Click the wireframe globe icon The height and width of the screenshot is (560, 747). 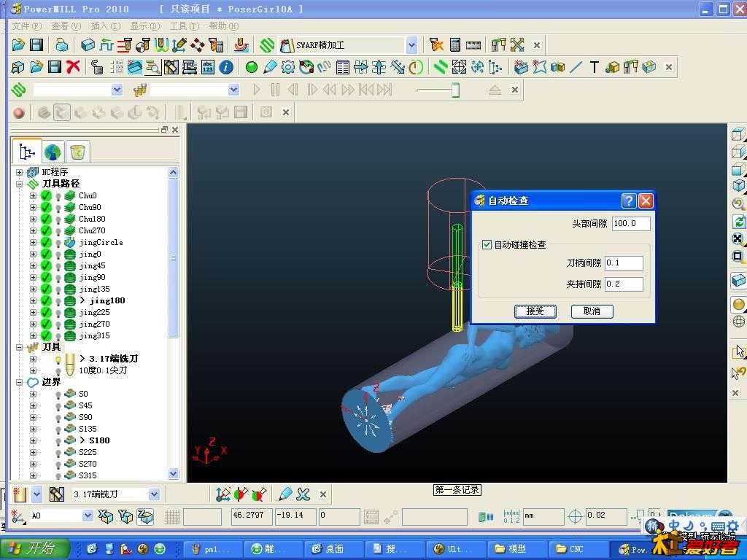point(738,322)
